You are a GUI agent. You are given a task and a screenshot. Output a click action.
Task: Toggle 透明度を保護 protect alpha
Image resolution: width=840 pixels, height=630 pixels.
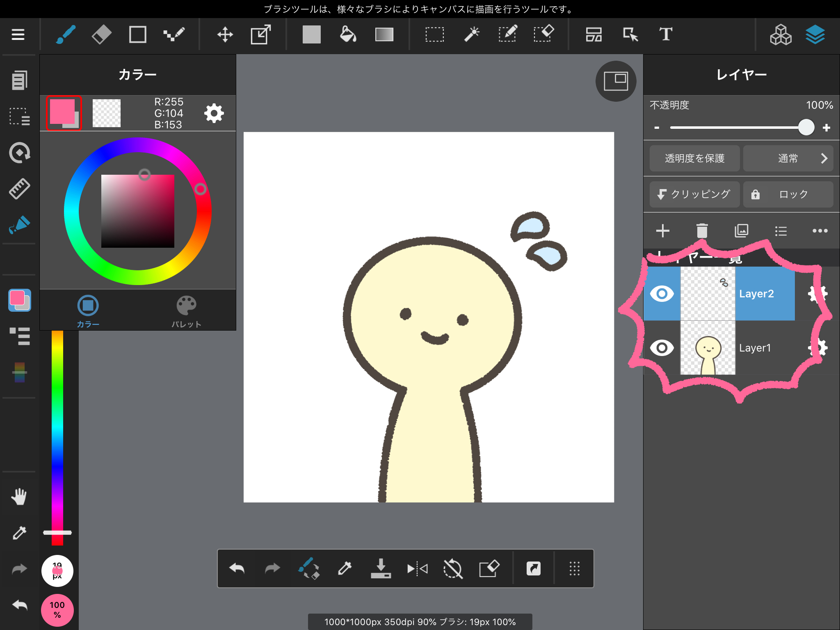[x=694, y=158]
